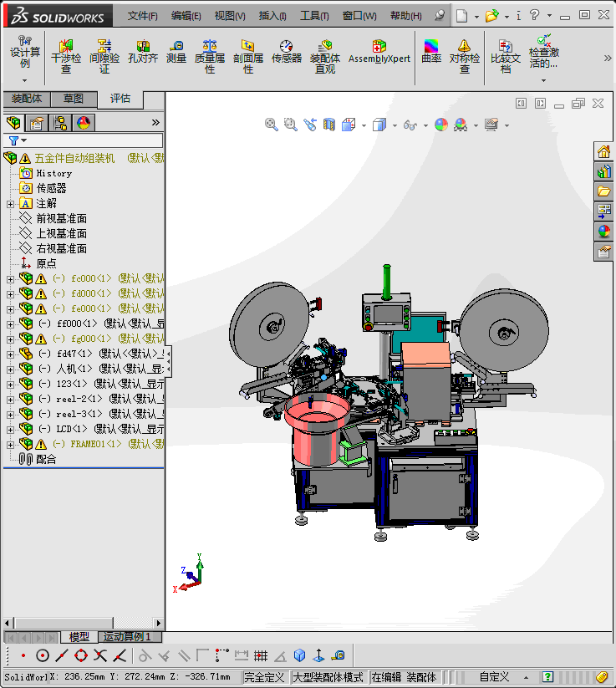Open Apply Scene dropdown arrow

(x=476, y=125)
